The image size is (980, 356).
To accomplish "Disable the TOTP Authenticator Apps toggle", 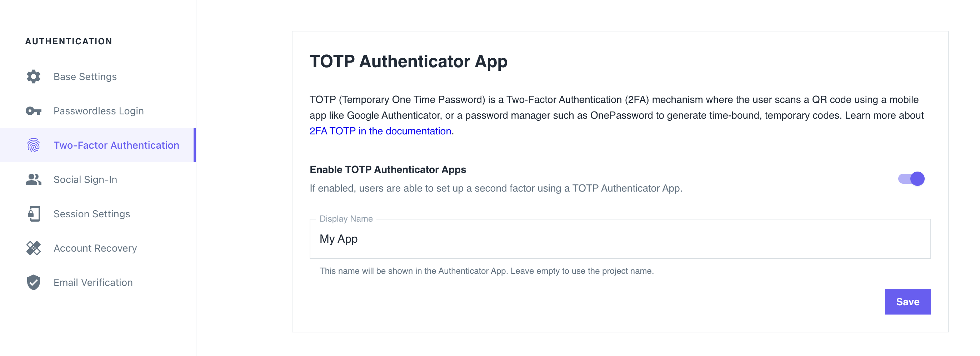I will 911,179.
